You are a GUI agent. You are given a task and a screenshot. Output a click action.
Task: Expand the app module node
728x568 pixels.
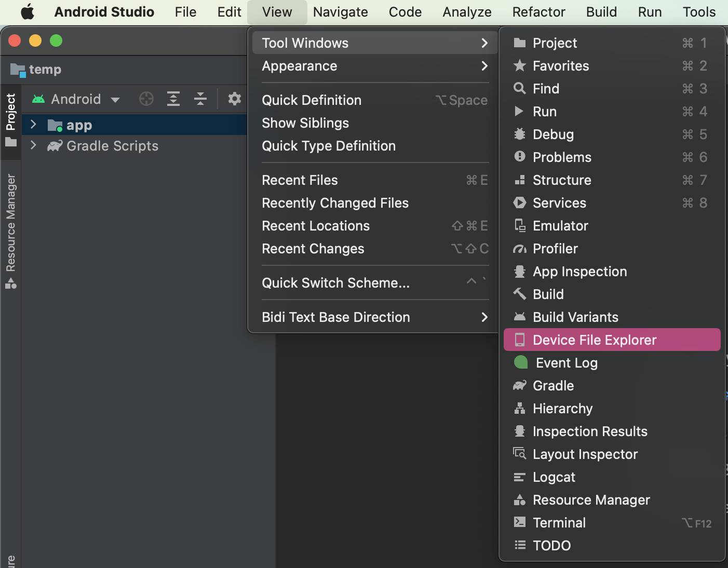click(x=33, y=125)
